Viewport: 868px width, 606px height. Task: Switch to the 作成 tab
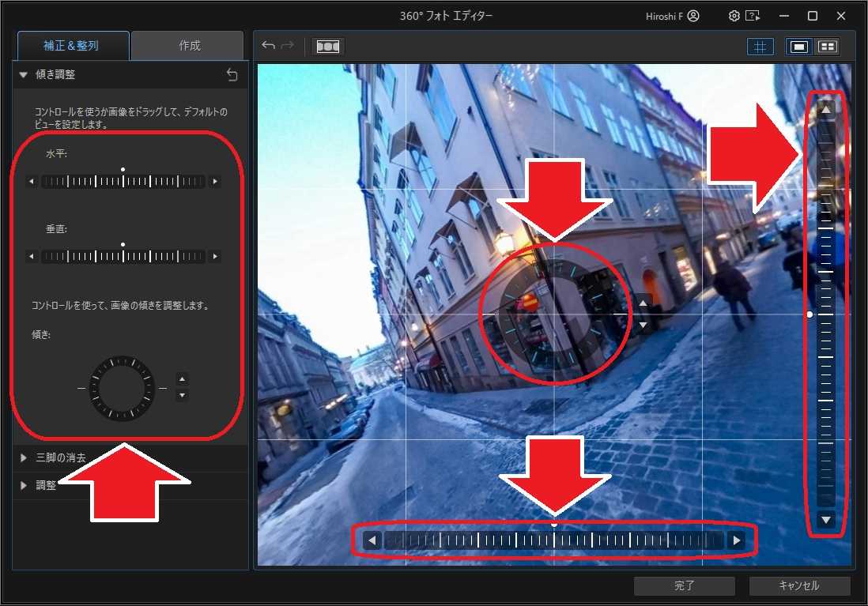[x=187, y=45]
